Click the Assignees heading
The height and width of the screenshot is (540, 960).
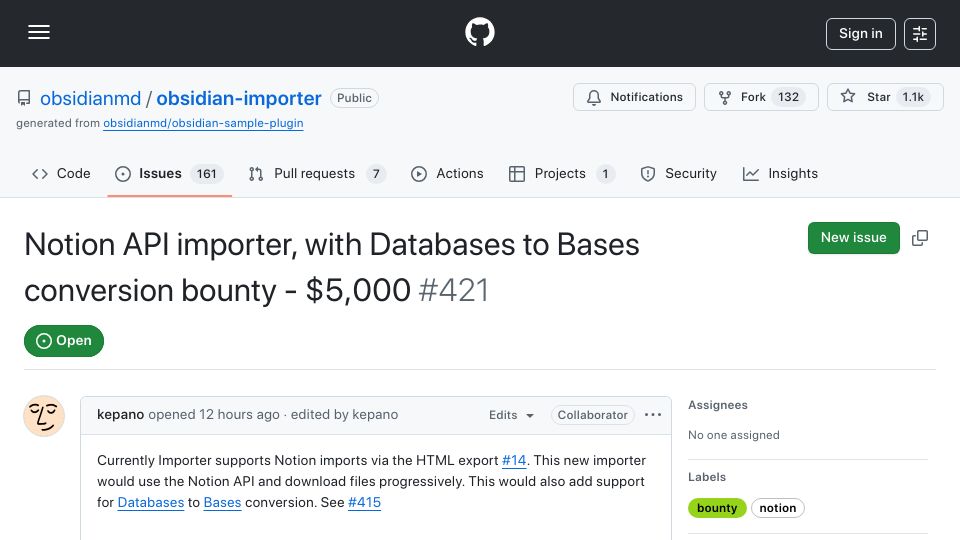tap(718, 405)
